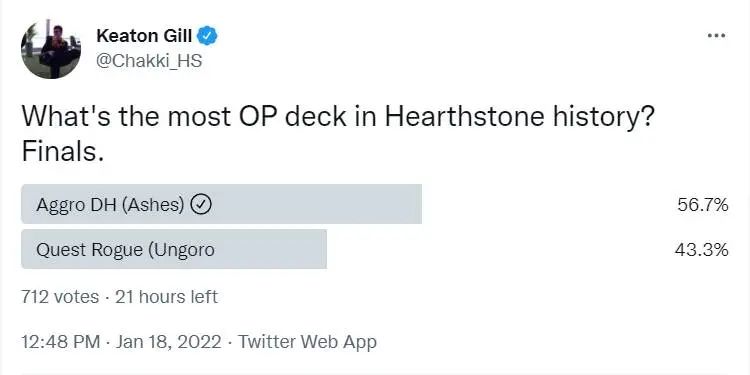The image size is (750, 375).
Task: Click the Keaton Gill display name
Action: pyautogui.click(x=144, y=36)
